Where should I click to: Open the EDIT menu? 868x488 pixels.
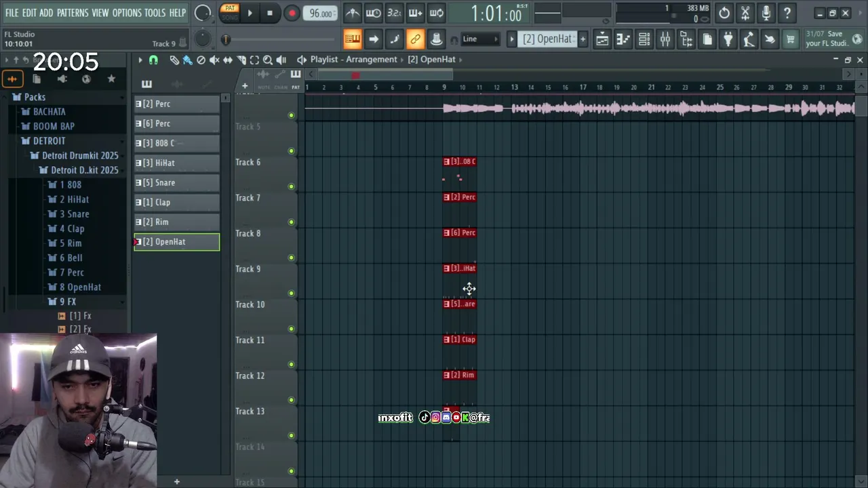click(29, 13)
